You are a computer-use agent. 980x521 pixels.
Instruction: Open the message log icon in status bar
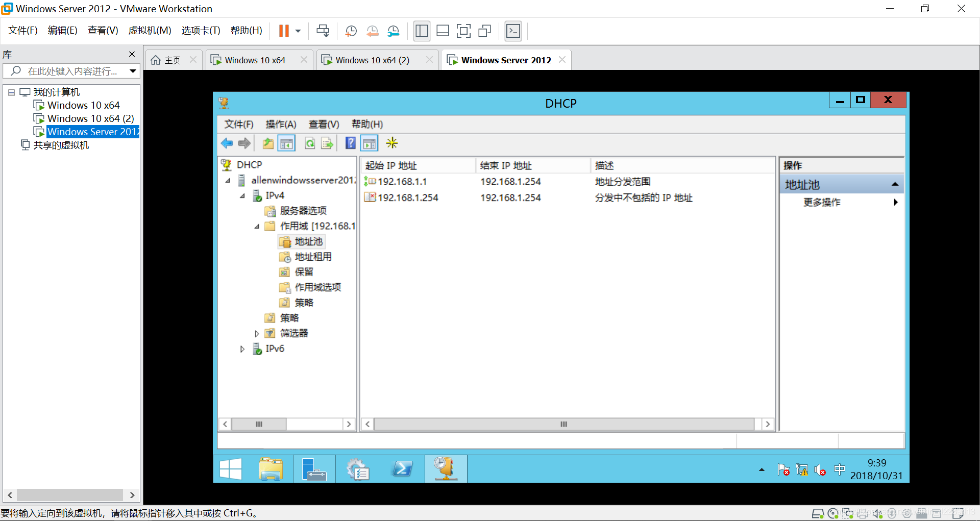pyautogui.click(x=959, y=513)
